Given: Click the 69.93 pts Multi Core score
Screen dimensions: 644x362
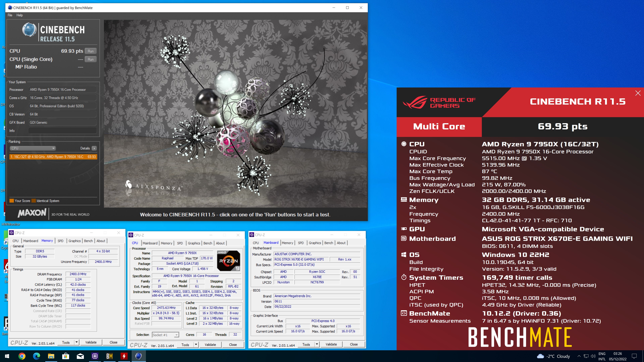Looking at the screenshot, I should [562, 126].
